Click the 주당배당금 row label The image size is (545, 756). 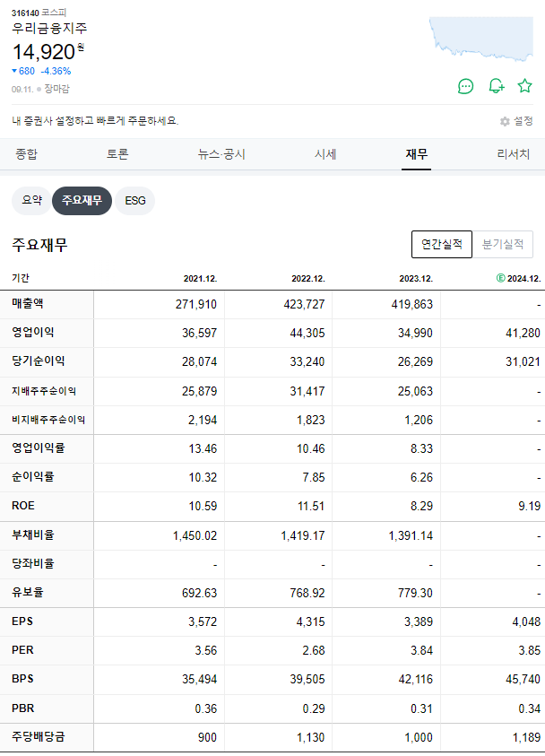pos(38,736)
